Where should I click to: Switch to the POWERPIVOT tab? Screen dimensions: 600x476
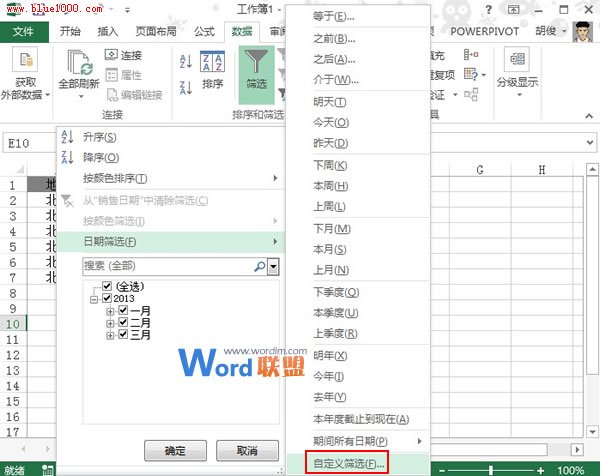pyautogui.click(x=484, y=31)
